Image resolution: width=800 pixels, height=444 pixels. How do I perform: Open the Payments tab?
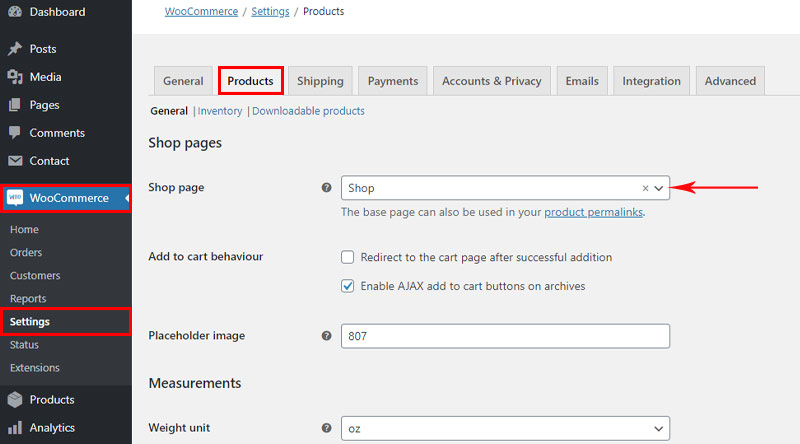pos(393,81)
